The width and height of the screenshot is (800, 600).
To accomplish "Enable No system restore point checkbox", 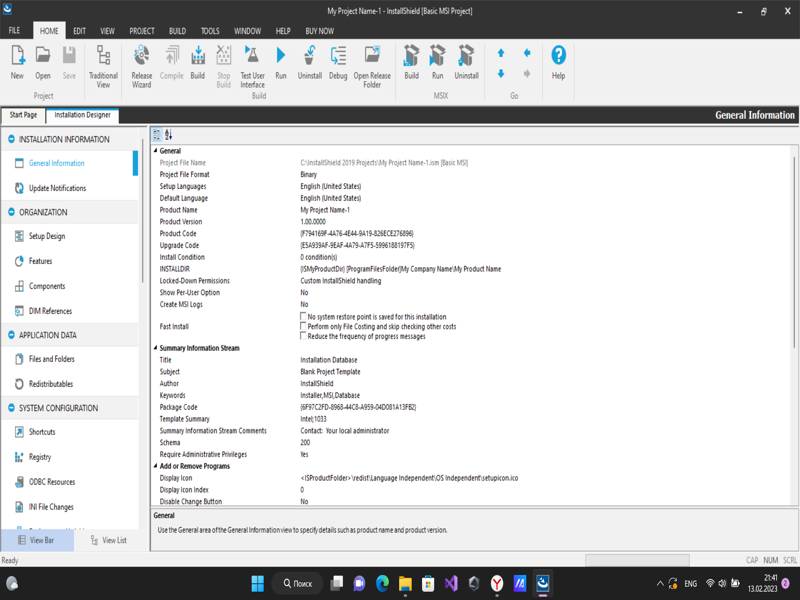I will coord(304,316).
